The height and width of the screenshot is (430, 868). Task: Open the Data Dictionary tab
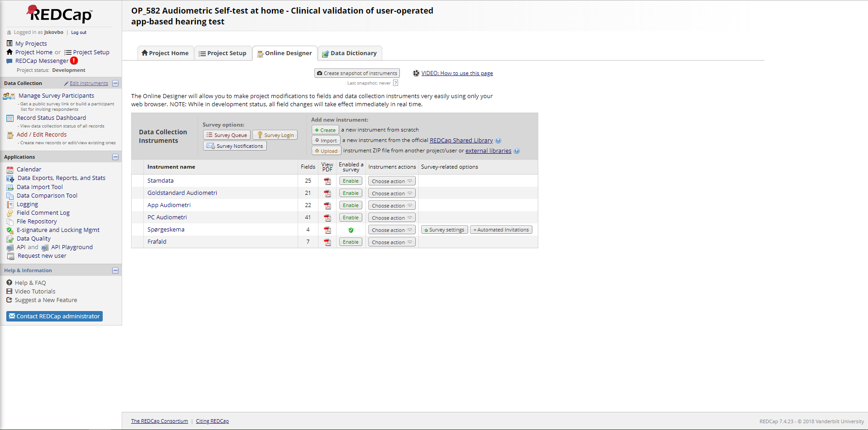tap(350, 53)
